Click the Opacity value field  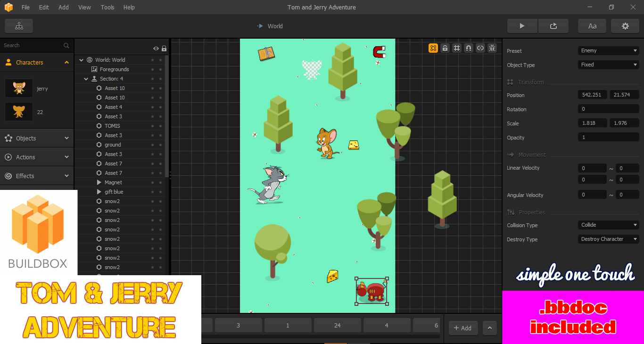pos(609,137)
